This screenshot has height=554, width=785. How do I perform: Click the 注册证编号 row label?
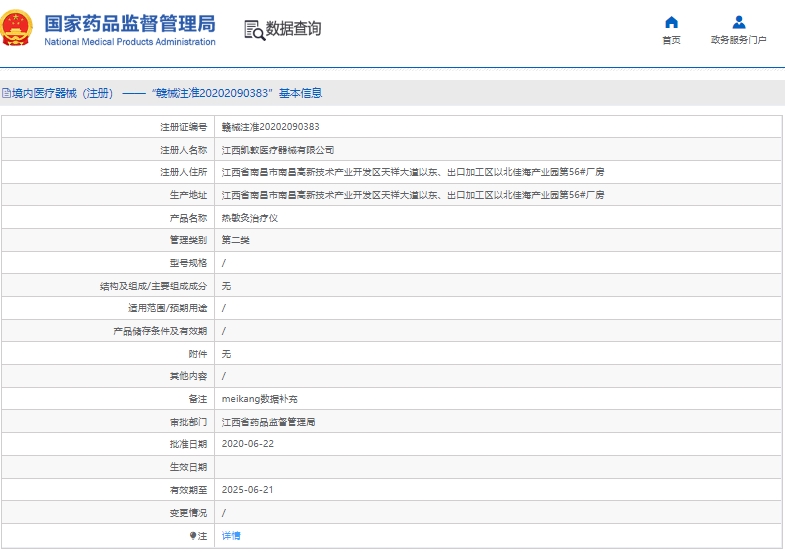[183, 127]
